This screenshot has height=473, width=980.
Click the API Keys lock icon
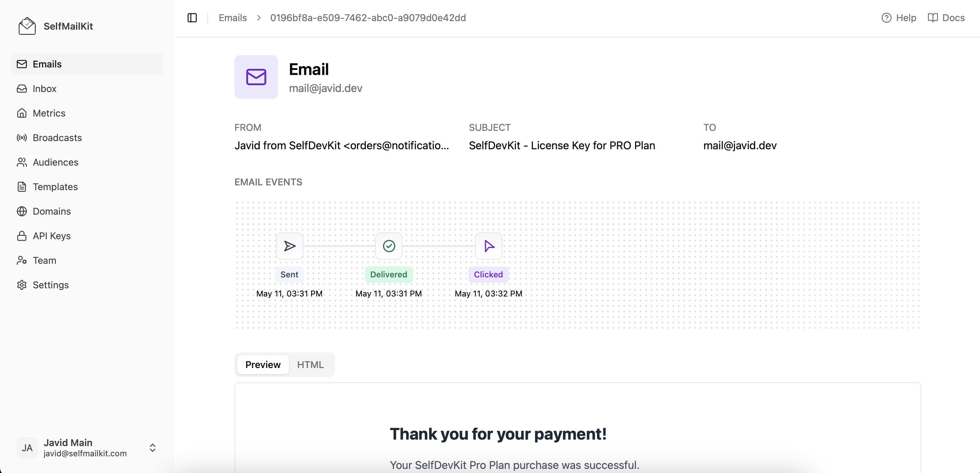[22, 236]
